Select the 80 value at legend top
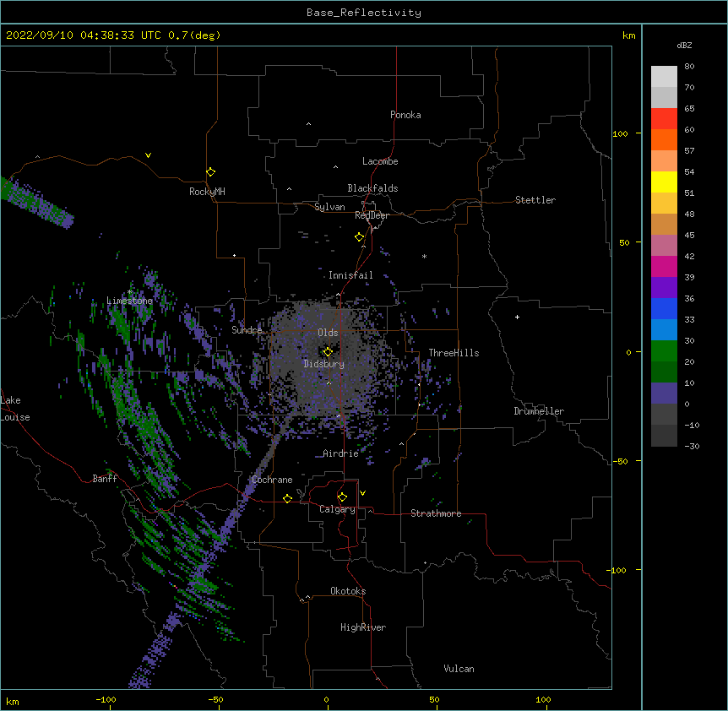The width and height of the screenshot is (728, 711). 689,66
